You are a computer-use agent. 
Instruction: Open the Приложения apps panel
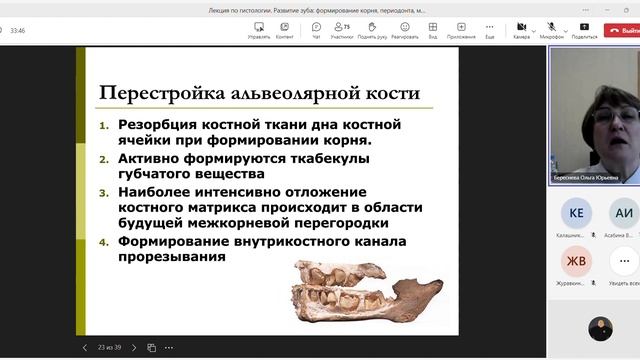tap(461, 30)
